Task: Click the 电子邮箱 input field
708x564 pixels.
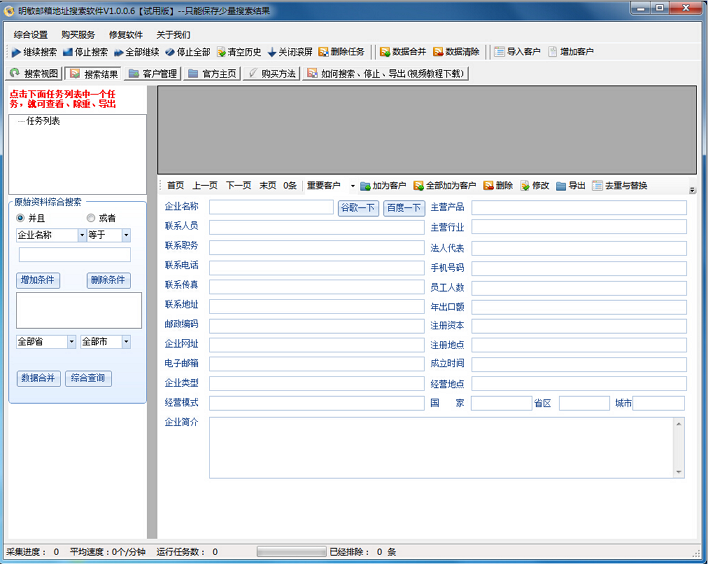Action: click(317, 364)
